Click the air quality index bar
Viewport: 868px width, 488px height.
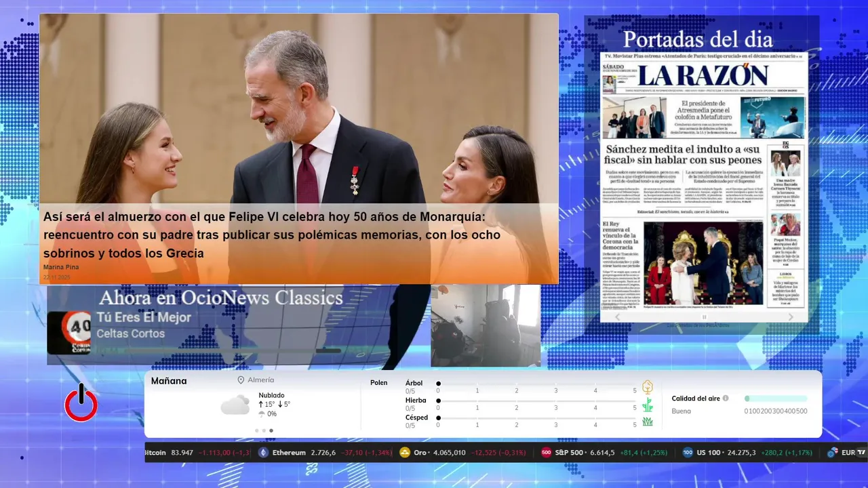click(776, 399)
